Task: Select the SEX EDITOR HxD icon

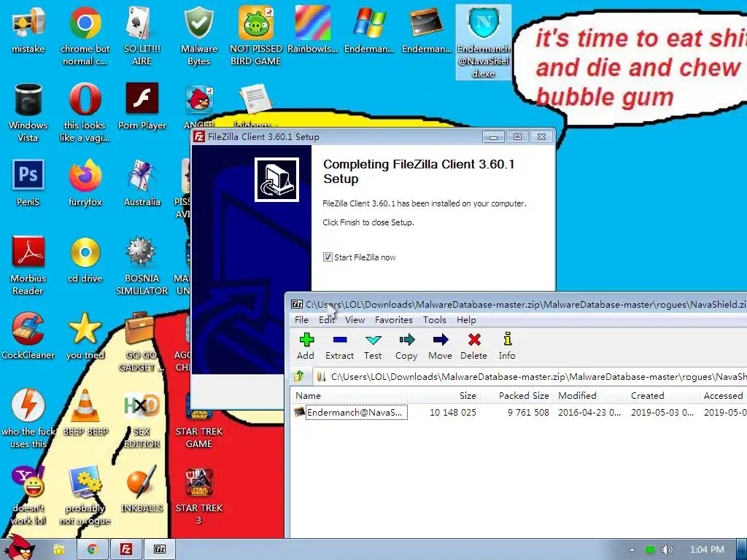Action: tap(142, 419)
